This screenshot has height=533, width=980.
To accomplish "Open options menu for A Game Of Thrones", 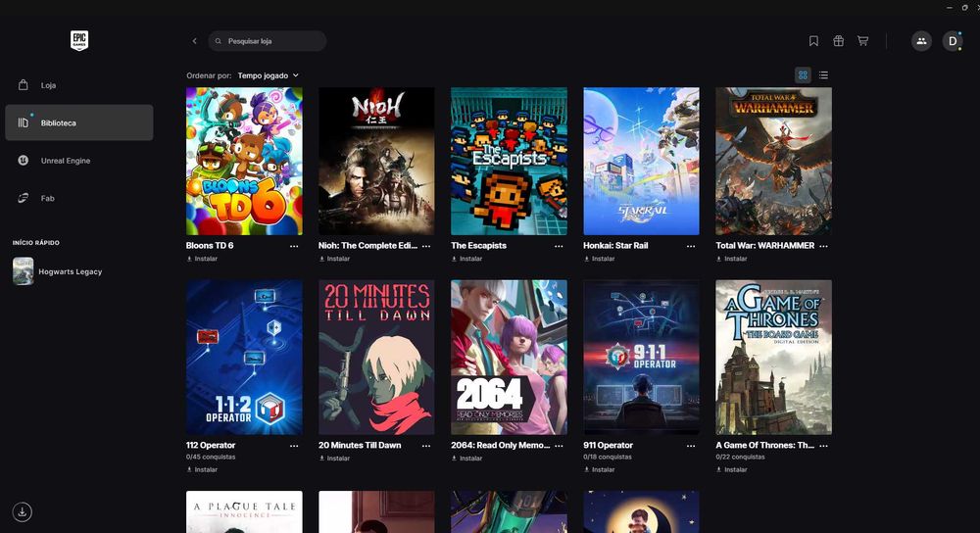I will [x=824, y=446].
